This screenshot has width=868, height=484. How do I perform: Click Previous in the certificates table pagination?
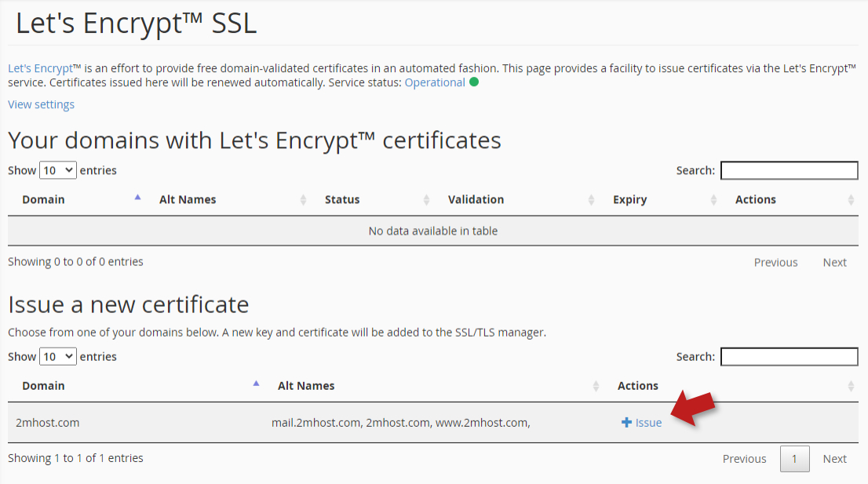tap(775, 263)
